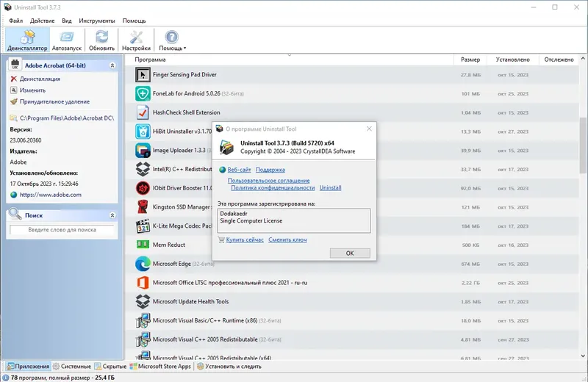Expand the Помощь toolbar dropdown
The image size is (588, 382).
click(x=172, y=40)
